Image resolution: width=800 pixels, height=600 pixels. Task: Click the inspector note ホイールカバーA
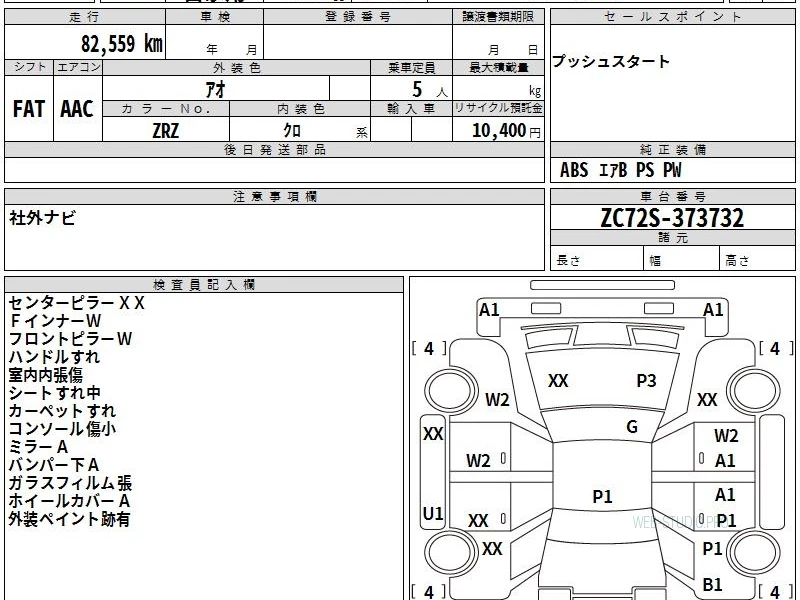tap(69, 501)
